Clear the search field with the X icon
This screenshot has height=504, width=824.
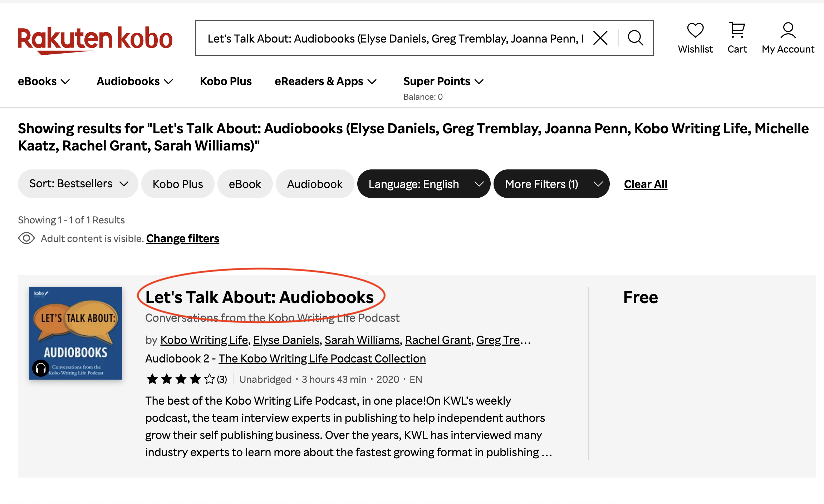[x=600, y=38]
